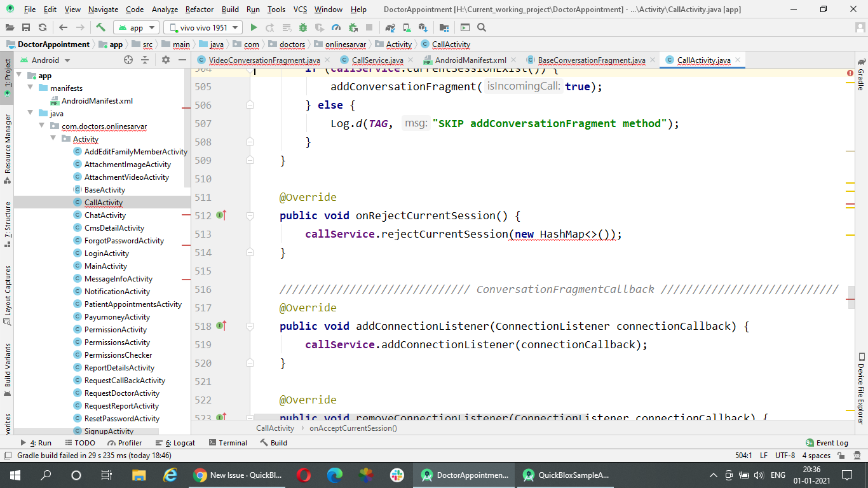Toggle file writable state via lock icon
This screenshot has width=868, height=488.
click(841, 455)
